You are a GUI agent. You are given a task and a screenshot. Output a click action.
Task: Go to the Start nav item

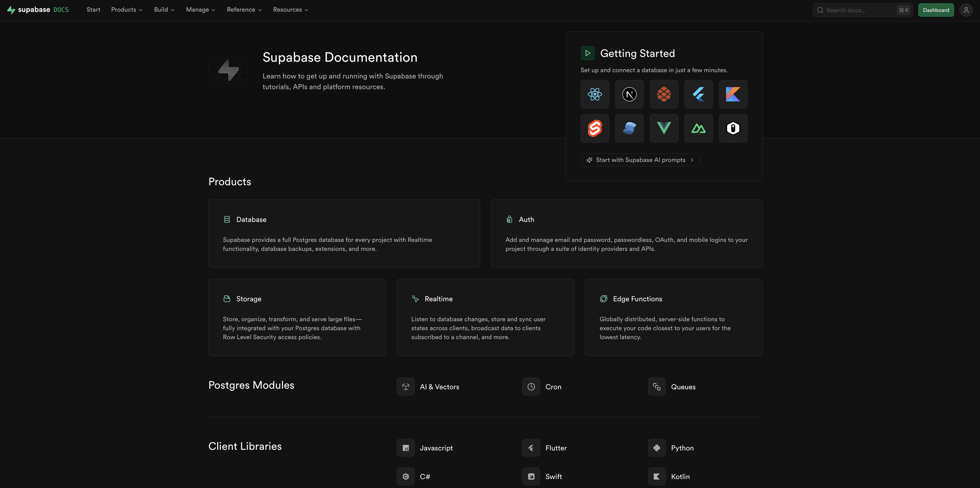(93, 10)
